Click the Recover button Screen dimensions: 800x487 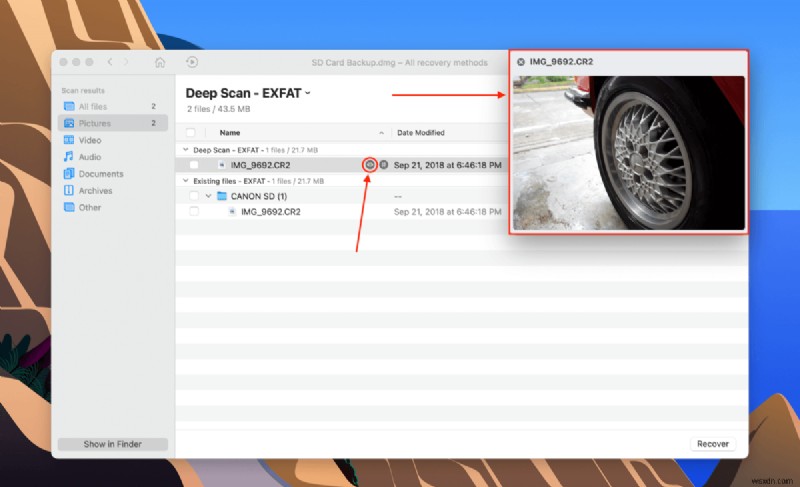click(713, 444)
